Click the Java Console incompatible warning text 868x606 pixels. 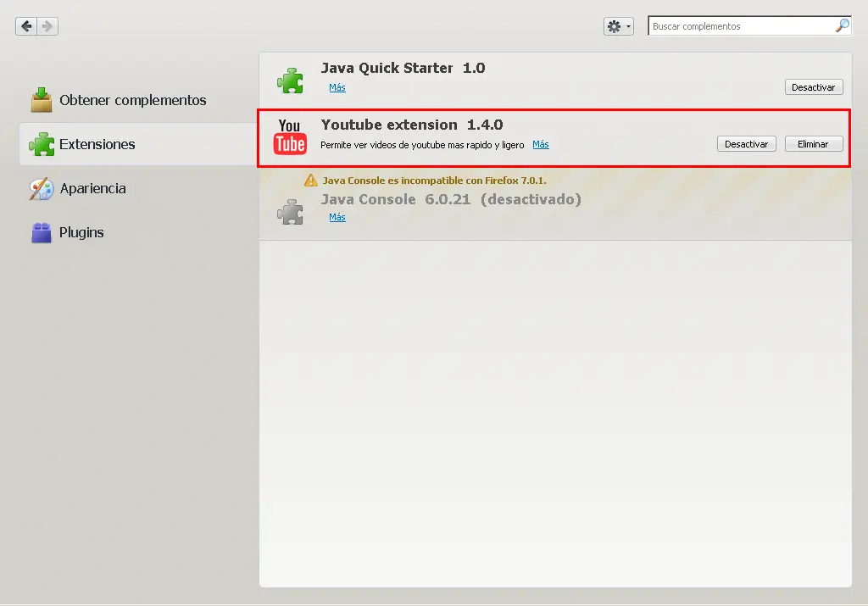point(434,181)
